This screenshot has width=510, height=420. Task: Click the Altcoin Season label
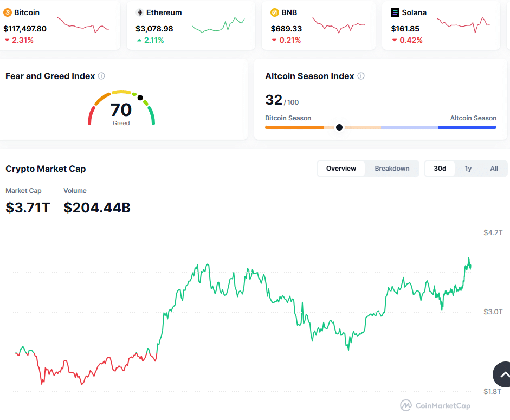click(x=473, y=118)
